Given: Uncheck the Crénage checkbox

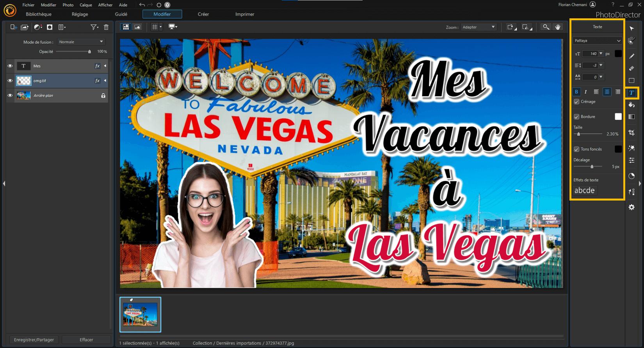Looking at the screenshot, I should pos(576,102).
